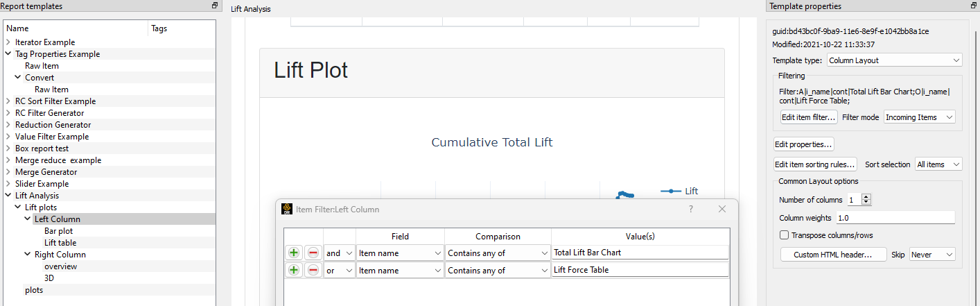Select Raw Item under Convert
Viewport: 980px width, 306px height.
52,90
